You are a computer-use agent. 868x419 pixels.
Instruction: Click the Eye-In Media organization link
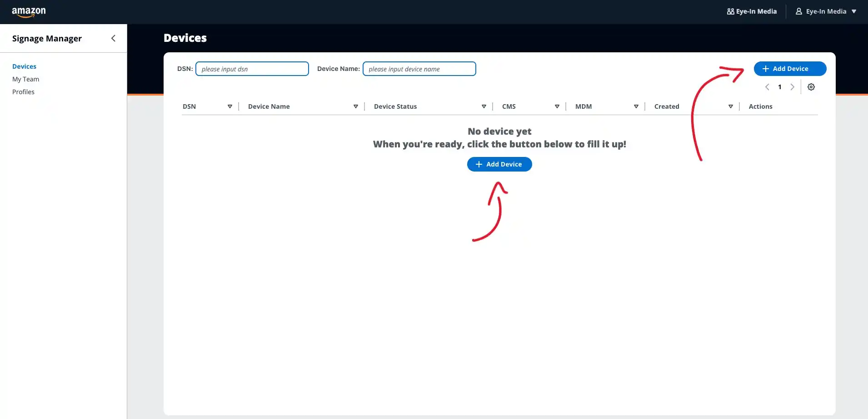752,11
